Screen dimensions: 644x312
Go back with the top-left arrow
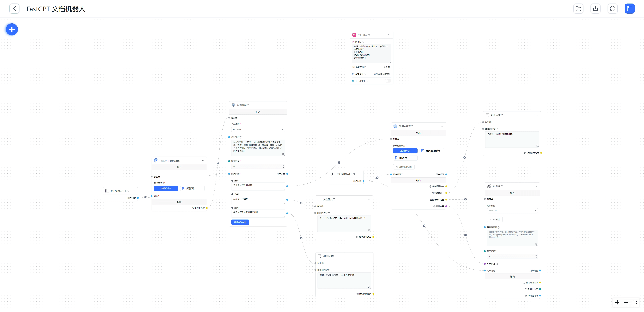tap(14, 9)
